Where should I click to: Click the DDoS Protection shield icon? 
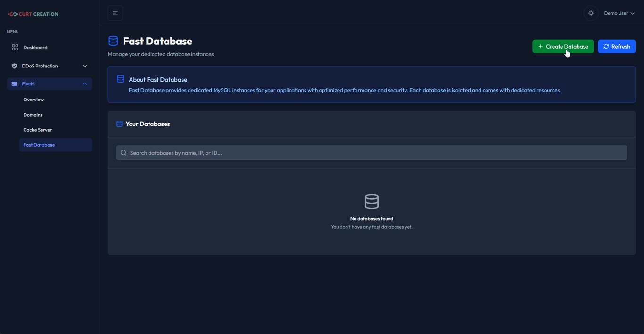point(15,66)
